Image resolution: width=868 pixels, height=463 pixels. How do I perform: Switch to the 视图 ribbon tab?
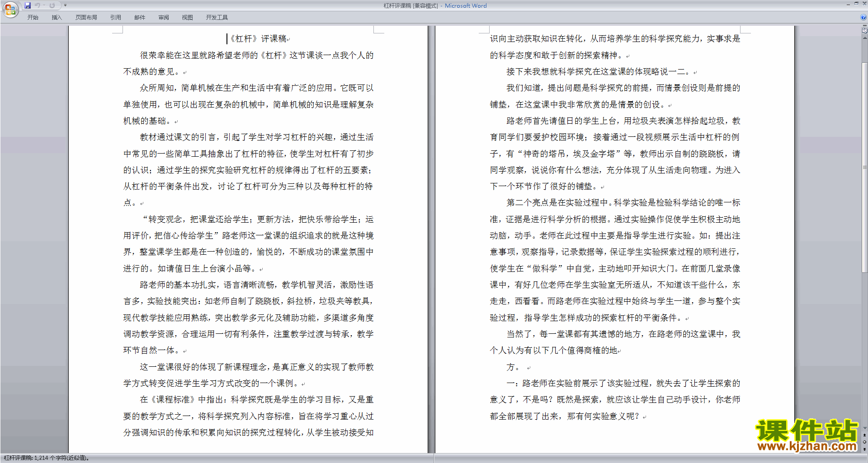tap(188, 18)
